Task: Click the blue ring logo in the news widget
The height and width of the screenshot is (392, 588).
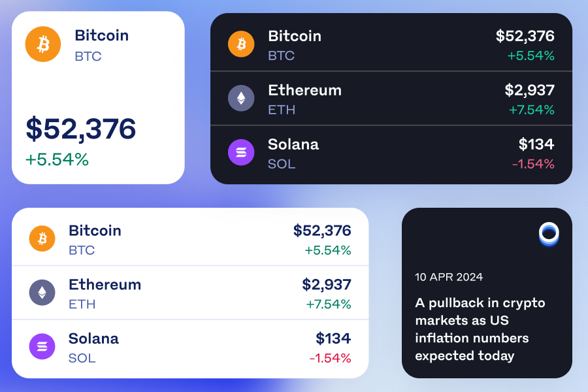Action: tap(549, 234)
